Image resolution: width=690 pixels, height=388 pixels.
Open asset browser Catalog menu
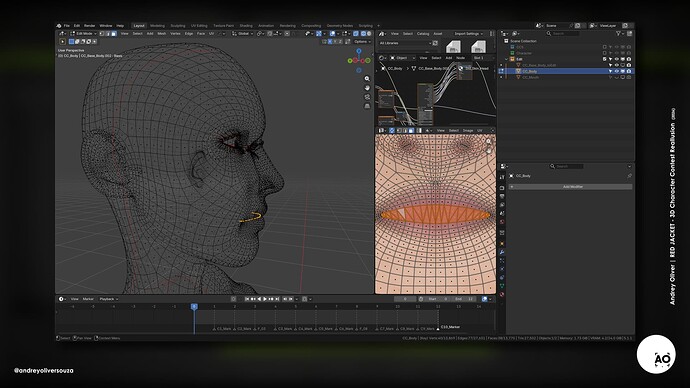[423, 33]
